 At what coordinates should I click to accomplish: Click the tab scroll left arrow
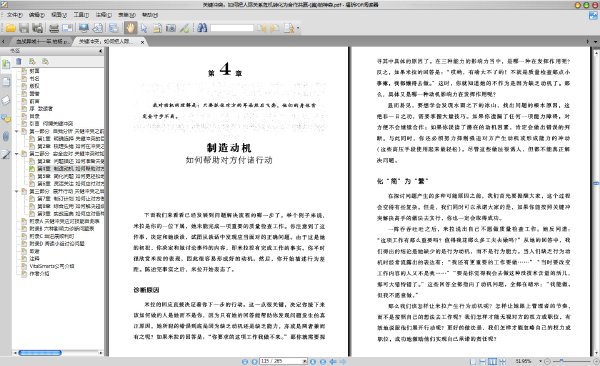point(3,41)
